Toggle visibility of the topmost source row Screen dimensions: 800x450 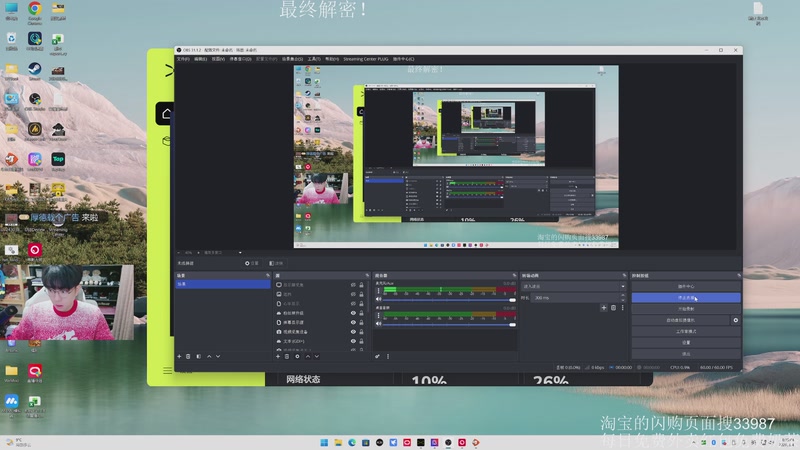353,285
